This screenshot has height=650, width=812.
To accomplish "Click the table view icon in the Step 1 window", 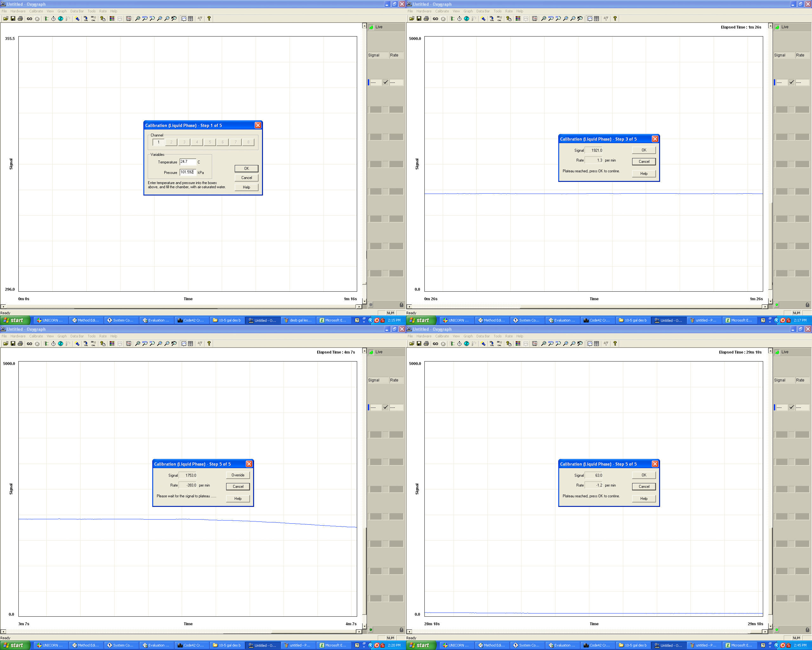I will pyautogui.click(x=191, y=18).
